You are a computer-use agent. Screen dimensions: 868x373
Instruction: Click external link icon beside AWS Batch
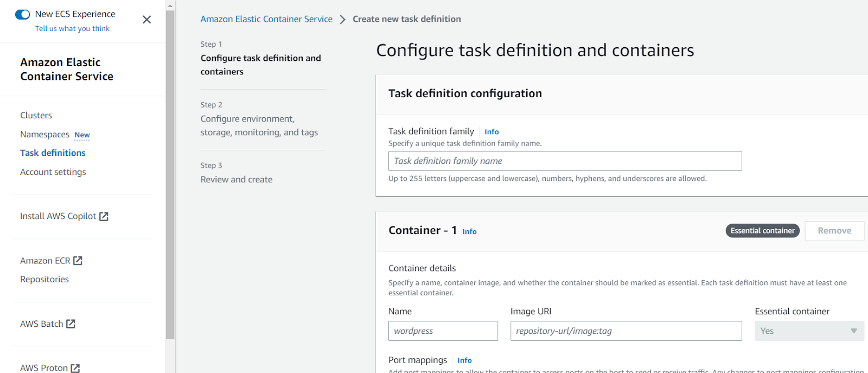point(71,324)
